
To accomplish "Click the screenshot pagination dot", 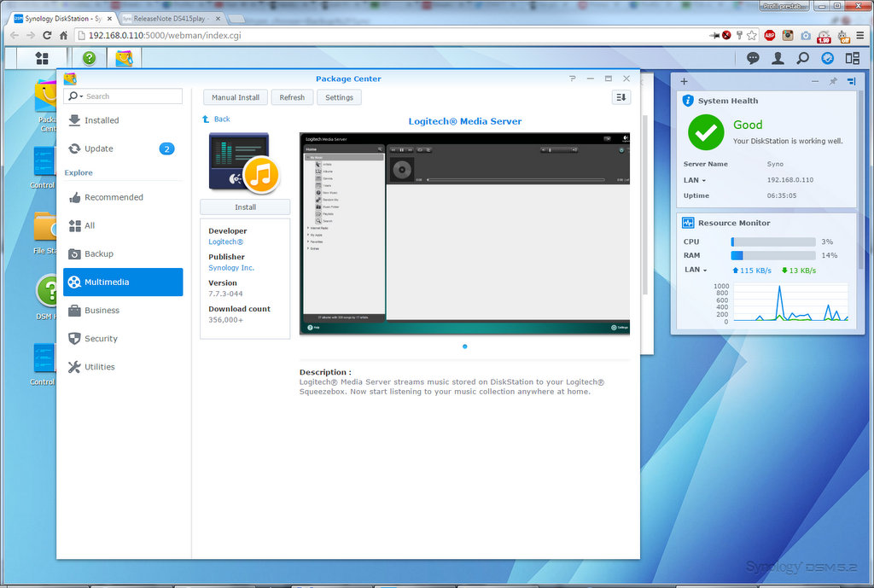I will point(465,346).
